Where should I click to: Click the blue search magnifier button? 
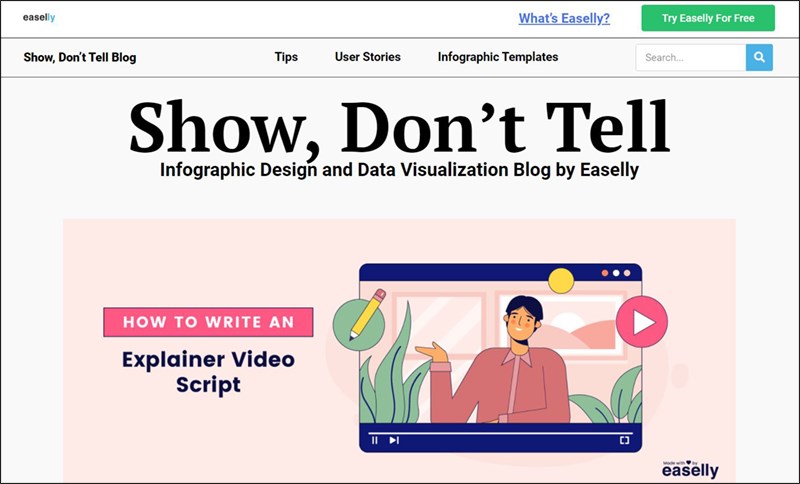(759, 57)
